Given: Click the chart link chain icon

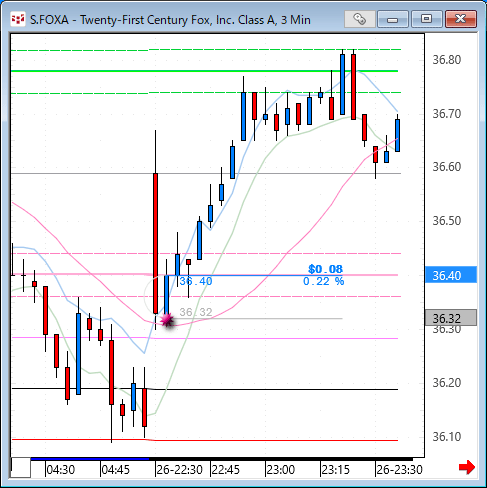Looking at the screenshot, I should click(x=359, y=19).
